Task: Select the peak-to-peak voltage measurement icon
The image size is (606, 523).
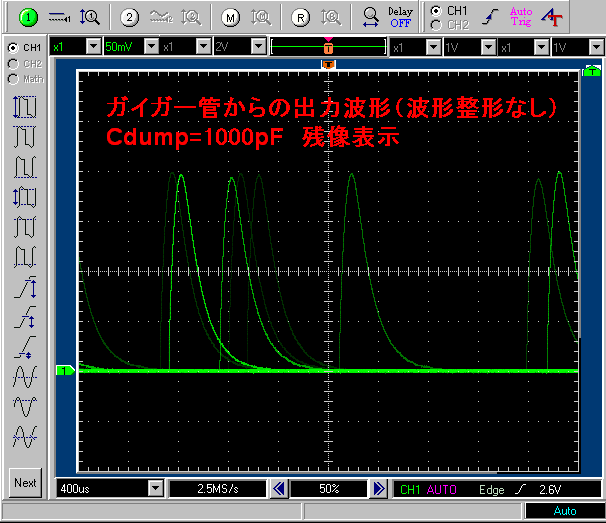Action: [25, 107]
